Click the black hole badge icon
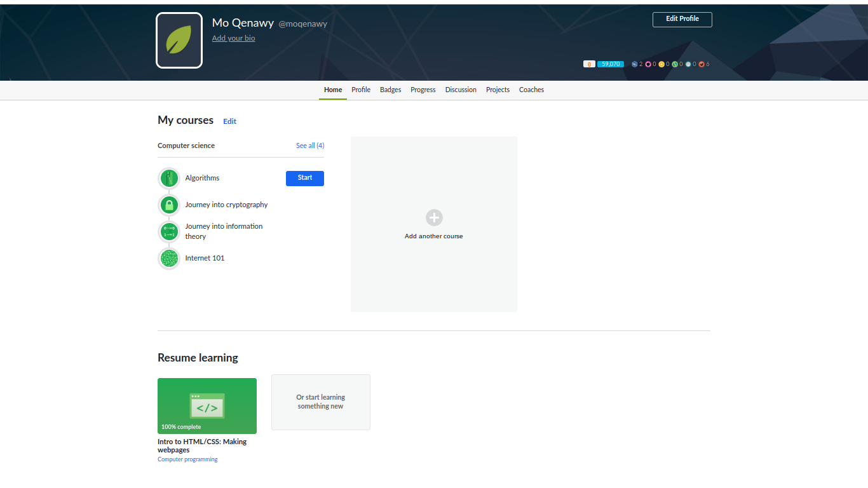This screenshot has height=488, width=868. click(648, 64)
